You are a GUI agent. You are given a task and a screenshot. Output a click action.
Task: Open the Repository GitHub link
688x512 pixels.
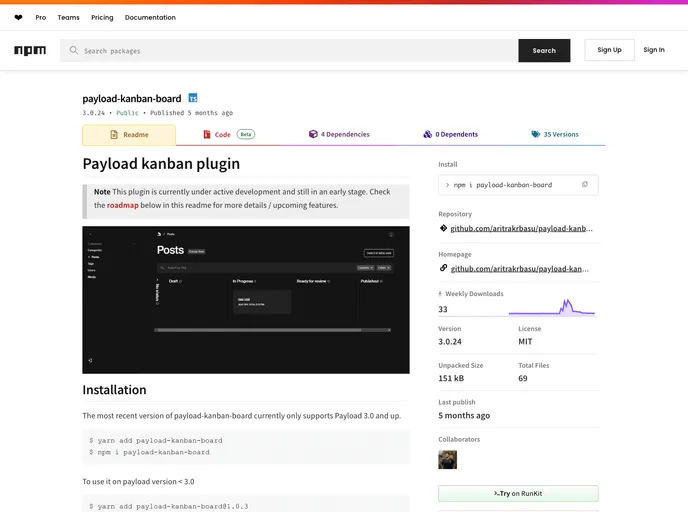pyautogui.click(x=521, y=228)
